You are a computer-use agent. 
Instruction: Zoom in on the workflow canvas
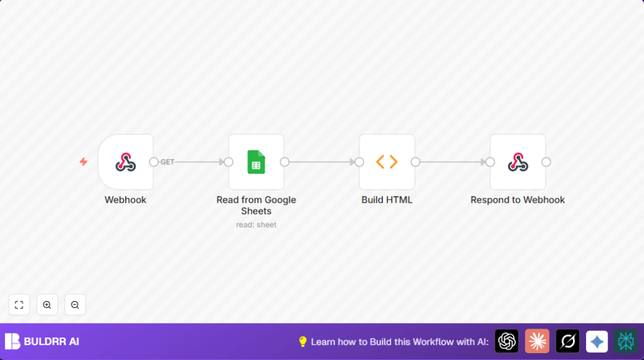[47, 305]
